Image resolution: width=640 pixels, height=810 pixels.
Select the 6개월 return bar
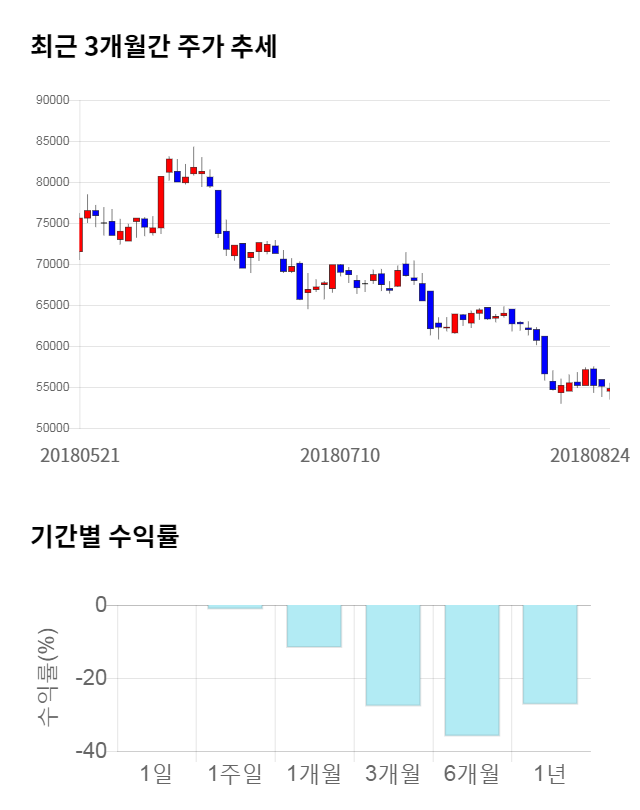tap(471, 670)
